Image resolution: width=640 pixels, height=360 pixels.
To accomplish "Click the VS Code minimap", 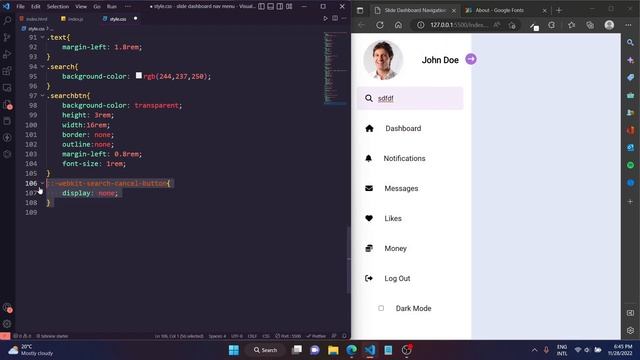I will [335, 68].
